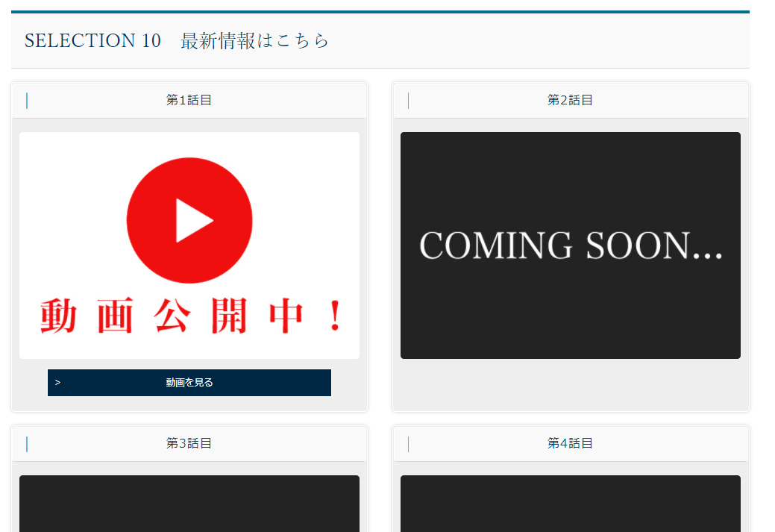This screenshot has height=532, width=775.
Task: Click the blue top border above SELECTION 10
Action: (380, 12)
